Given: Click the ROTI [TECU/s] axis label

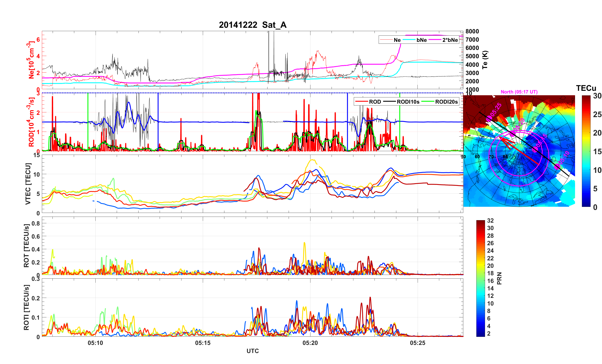Looking at the screenshot, I should click(26, 307).
